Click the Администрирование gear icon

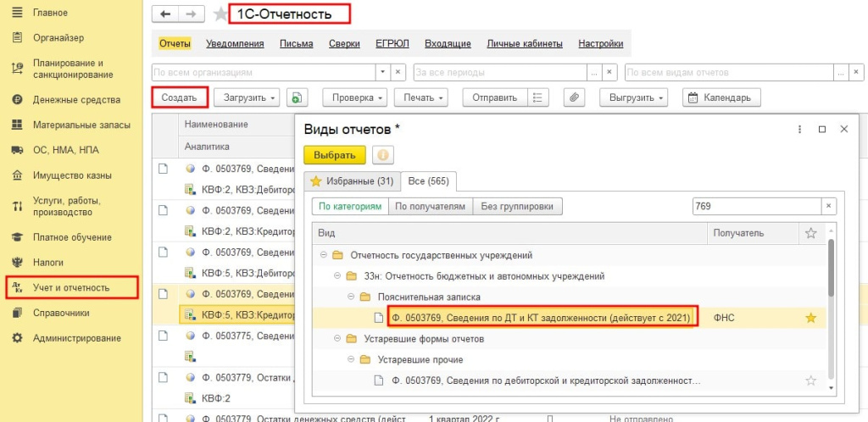pyautogui.click(x=17, y=338)
